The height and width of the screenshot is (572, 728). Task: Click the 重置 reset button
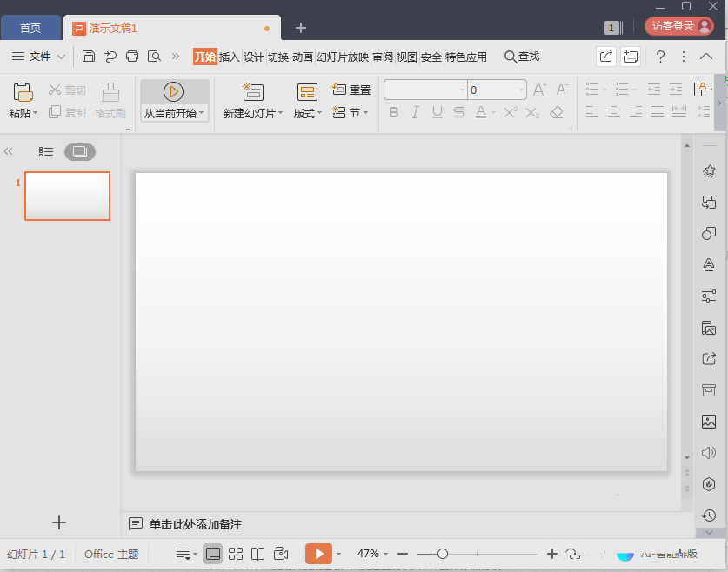pos(352,90)
